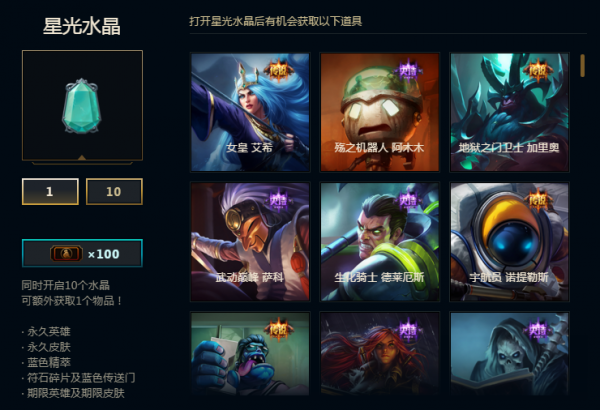The image size is (600, 410).
Task: Open the 女皇 艾希 skin thumbnail
Action: [250, 112]
